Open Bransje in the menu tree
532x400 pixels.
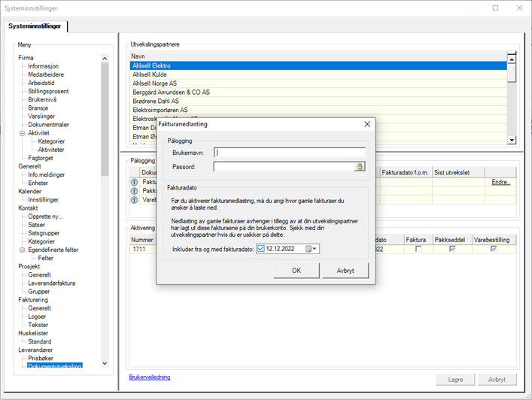[x=38, y=108]
